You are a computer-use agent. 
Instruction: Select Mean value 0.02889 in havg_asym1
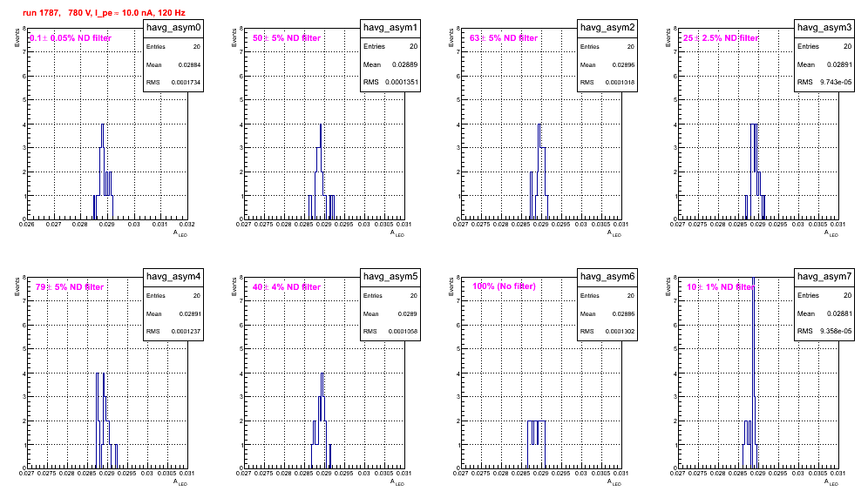click(x=404, y=64)
